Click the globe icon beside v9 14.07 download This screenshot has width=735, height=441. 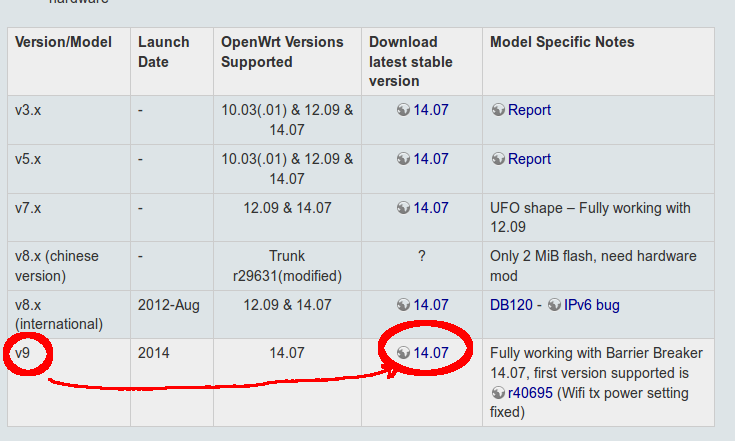click(x=404, y=353)
